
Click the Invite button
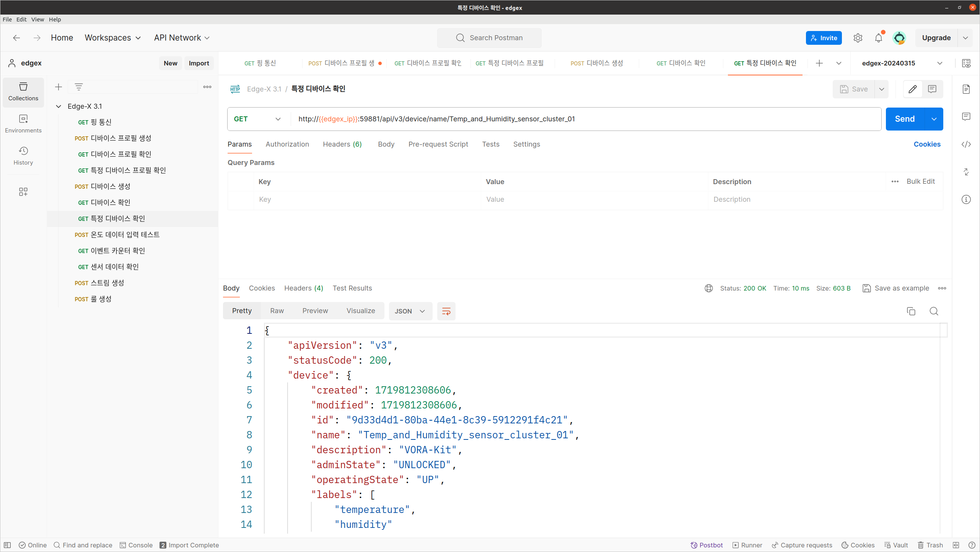pyautogui.click(x=824, y=38)
